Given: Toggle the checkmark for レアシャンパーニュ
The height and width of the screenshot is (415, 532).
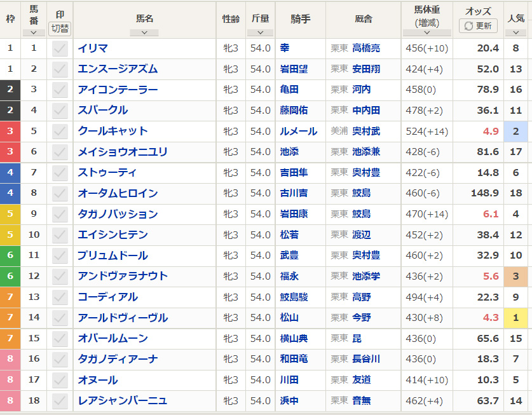Looking at the screenshot, I should point(60,400).
